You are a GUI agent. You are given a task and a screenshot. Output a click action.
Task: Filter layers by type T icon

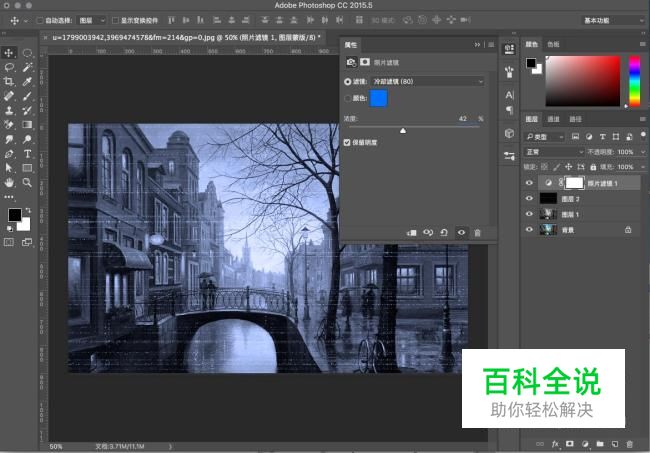pyautogui.click(x=603, y=136)
